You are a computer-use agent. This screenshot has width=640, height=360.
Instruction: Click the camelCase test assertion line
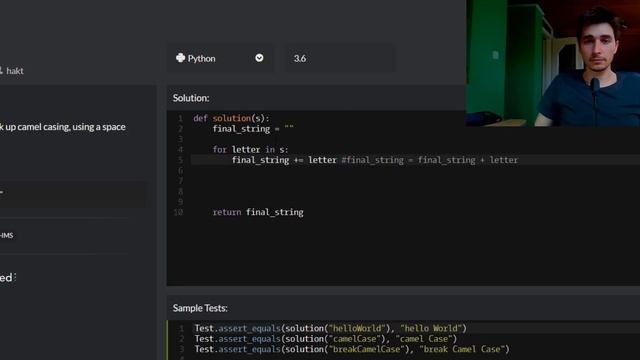pos(326,339)
